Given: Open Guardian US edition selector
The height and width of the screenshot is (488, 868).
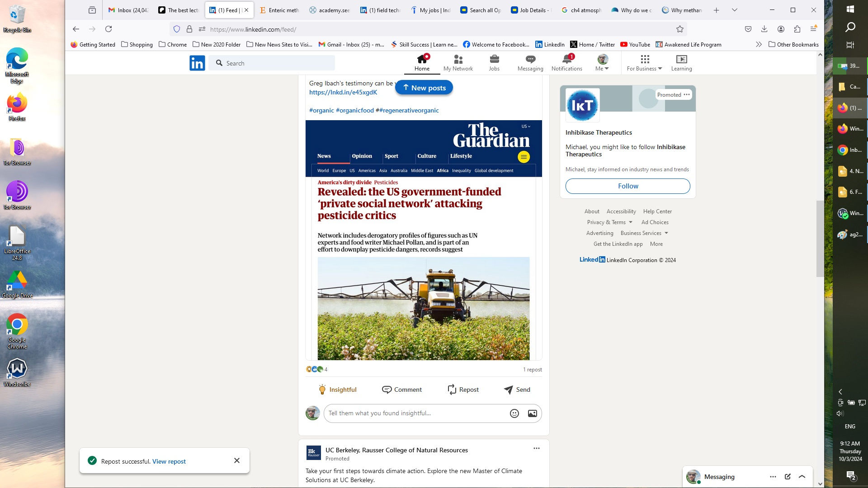Looking at the screenshot, I should pos(526,127).
